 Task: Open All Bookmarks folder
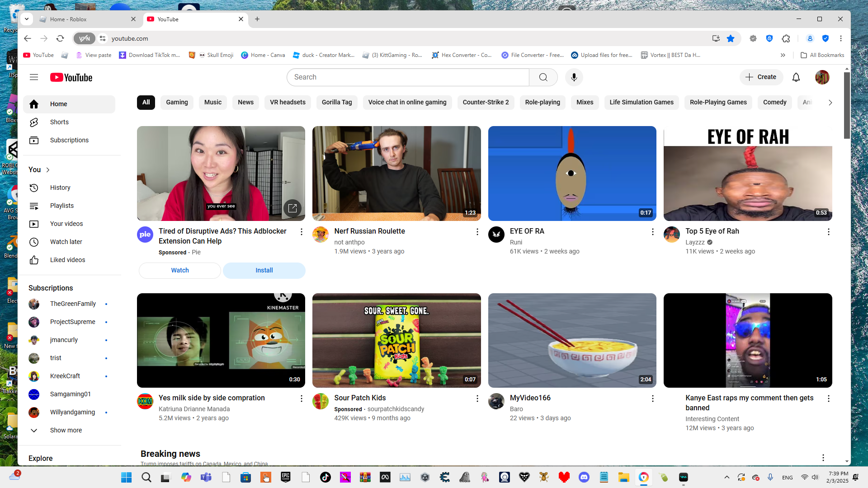(x=822, y=55)
